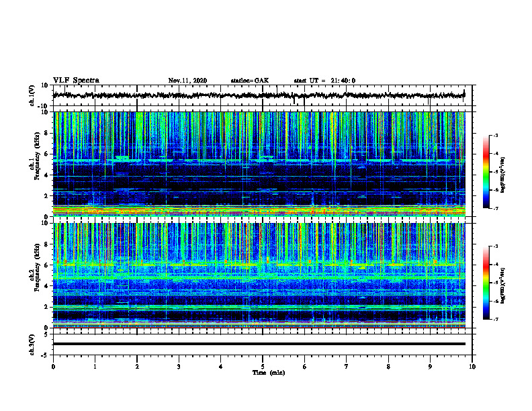Click the time axis tick label '9'
Image resolution: width=532 pixels, height=411 pixels.
(430, 367)
